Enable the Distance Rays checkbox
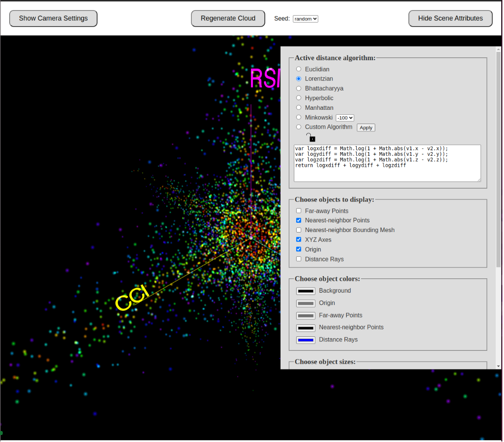 point(299,259)
